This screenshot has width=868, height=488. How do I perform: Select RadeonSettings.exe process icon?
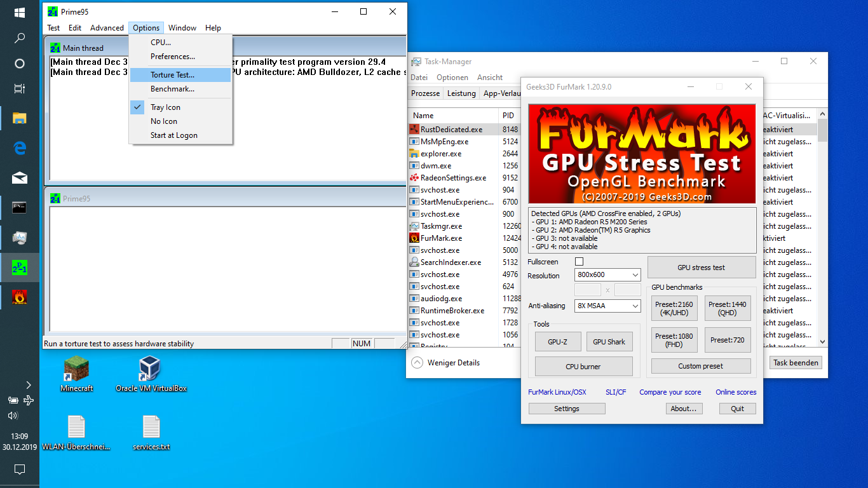(414, 177)
